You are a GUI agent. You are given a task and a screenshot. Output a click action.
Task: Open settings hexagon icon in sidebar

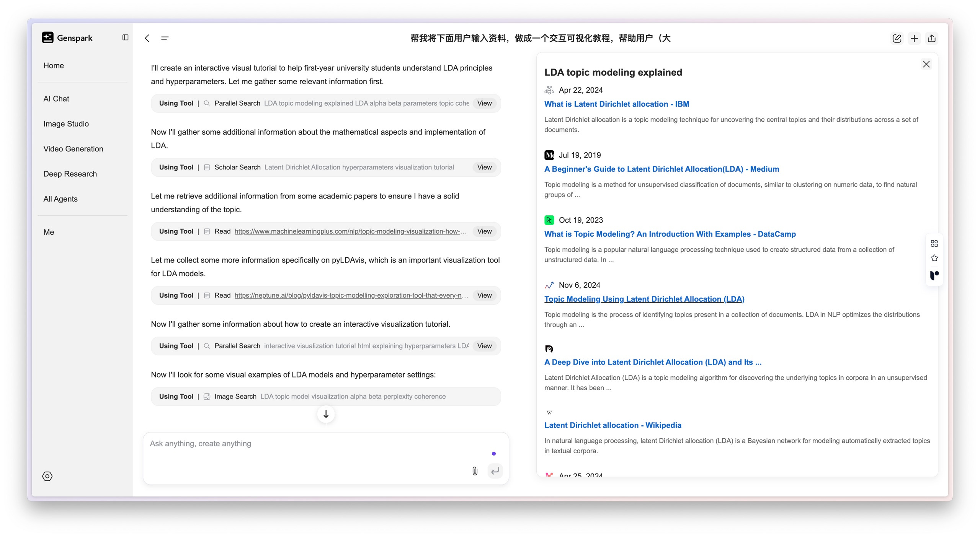(x=47, y=476)
